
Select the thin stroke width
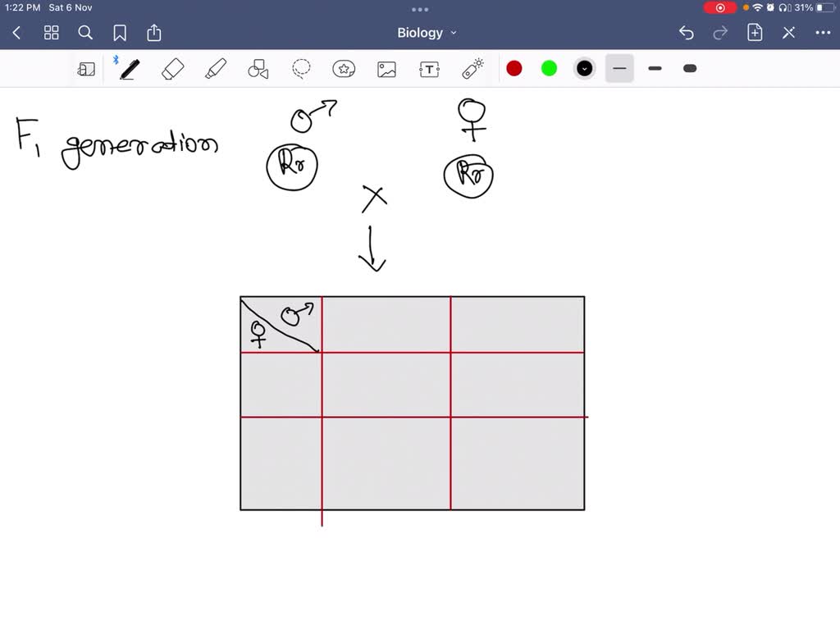click(619, 69)
